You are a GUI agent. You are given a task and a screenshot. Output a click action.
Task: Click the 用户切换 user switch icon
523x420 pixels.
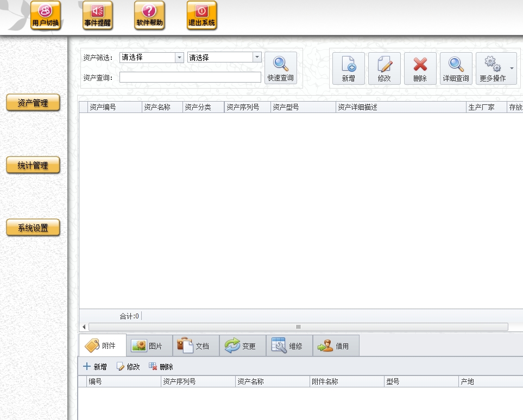pyautogui.click(x=45, y=15)
